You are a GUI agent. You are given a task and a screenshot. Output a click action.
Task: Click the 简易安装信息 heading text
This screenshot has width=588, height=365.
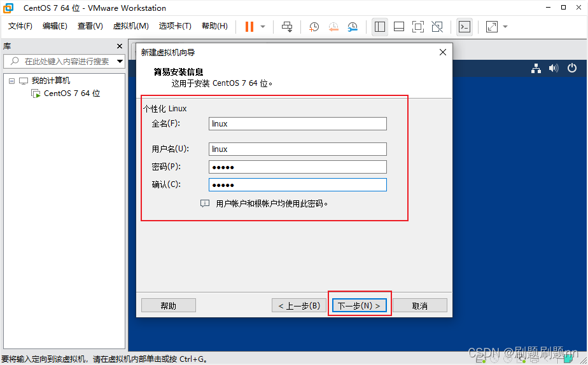pos(178,72)
